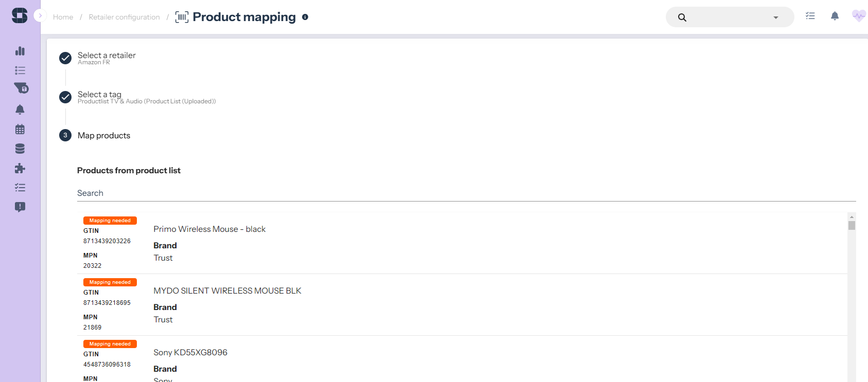Select the Primo Wireless Mouse - black product

209,229
